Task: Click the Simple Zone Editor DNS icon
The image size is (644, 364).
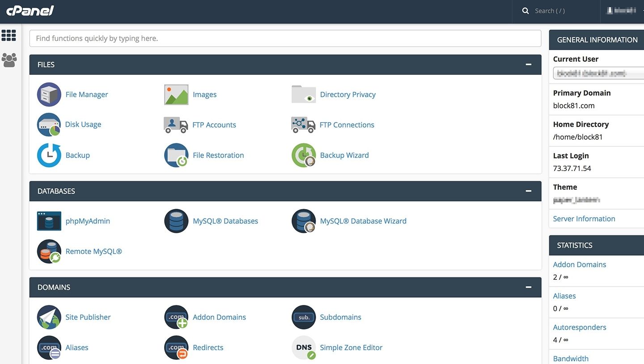Action: pos(304,347)
